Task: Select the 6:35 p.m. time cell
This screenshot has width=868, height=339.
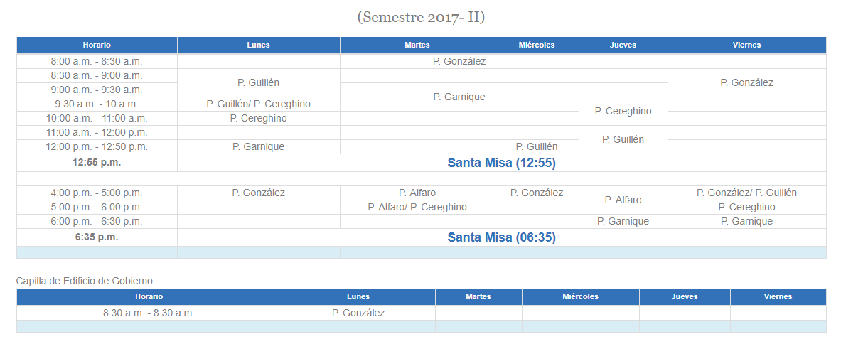Action: pyautogui.click(x=97, y=237)
